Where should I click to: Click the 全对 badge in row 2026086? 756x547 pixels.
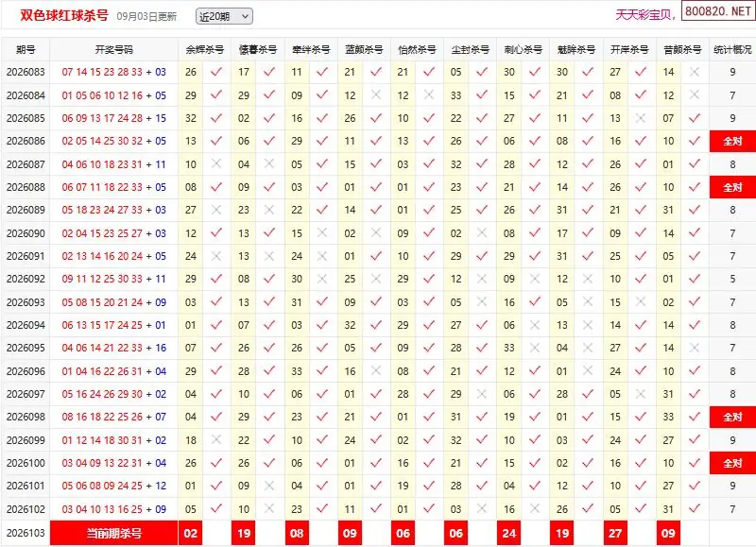732,141
